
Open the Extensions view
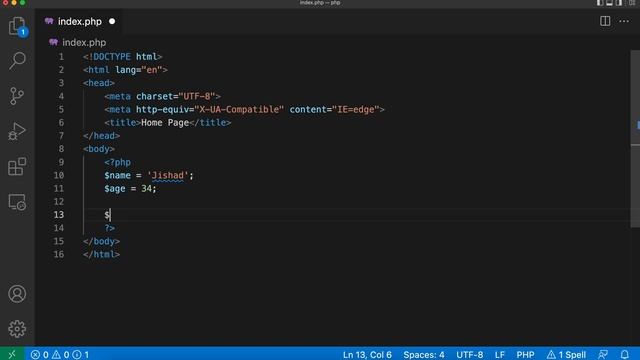point(17,166)
